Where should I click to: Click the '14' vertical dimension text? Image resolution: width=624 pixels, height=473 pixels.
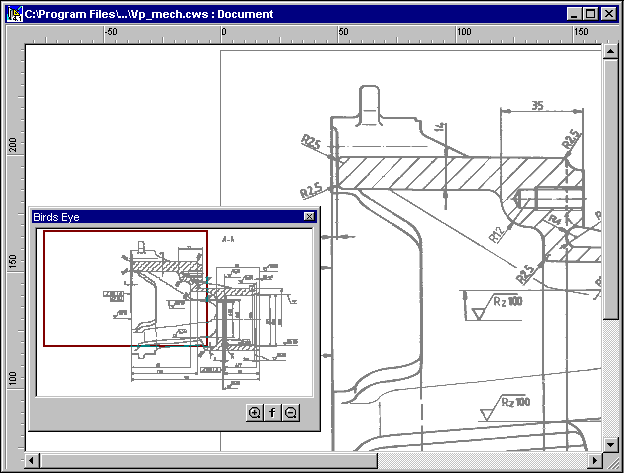pos(439,128)
